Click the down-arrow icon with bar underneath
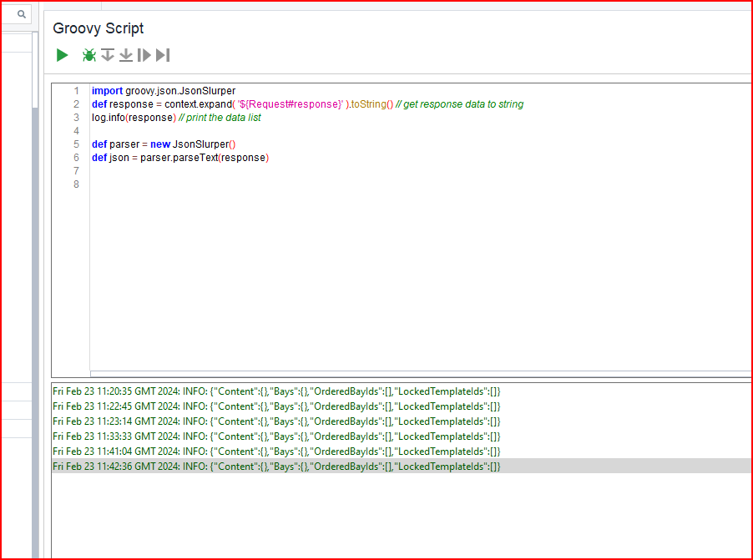The width and height of the screenshot is (753, 560). pos(126,55)
